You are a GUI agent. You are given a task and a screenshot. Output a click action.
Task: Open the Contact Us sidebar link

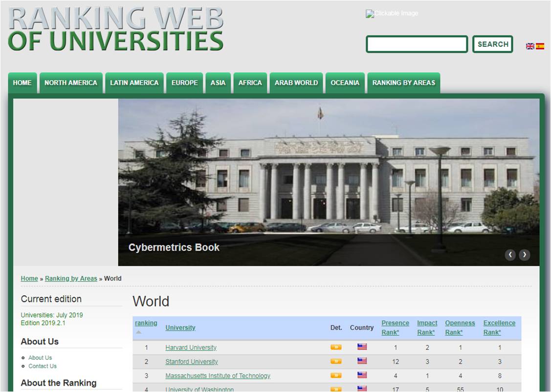click(x=43, y=366)
